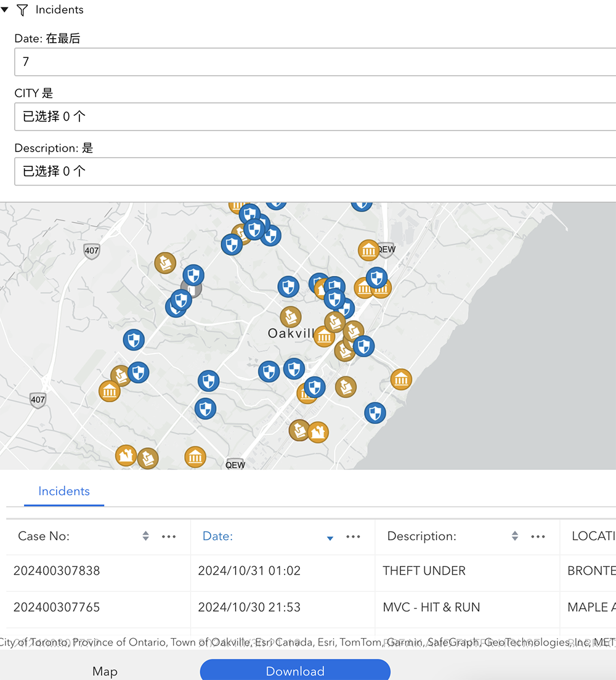Toggle sort order on Case No column
This screenshot has width=616, height=680.
coord(146,536)
